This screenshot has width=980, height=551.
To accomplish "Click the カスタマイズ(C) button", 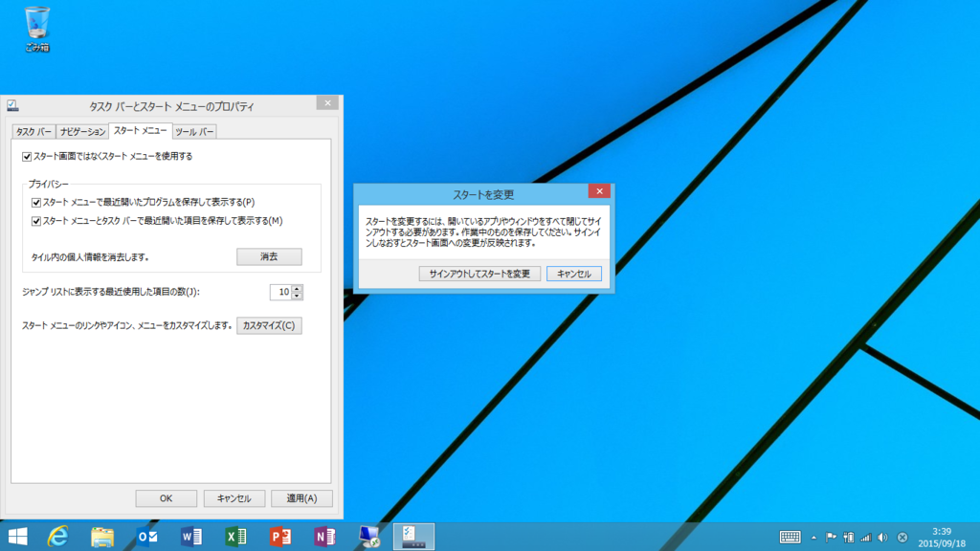I will pyautogui.click(x=269, y=325).
